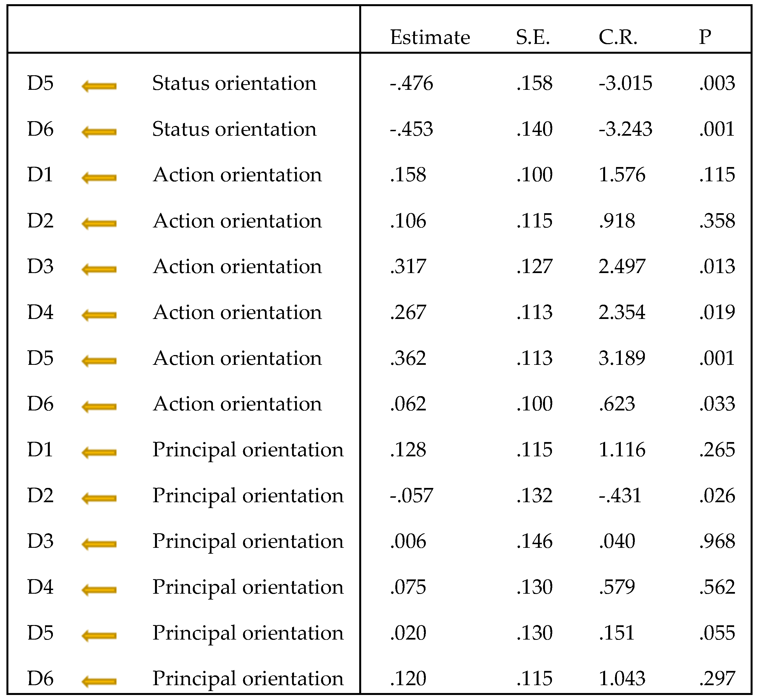Click the S.E. value .146
The width and height of the screenshot is (759, 700).
point(534,541)
